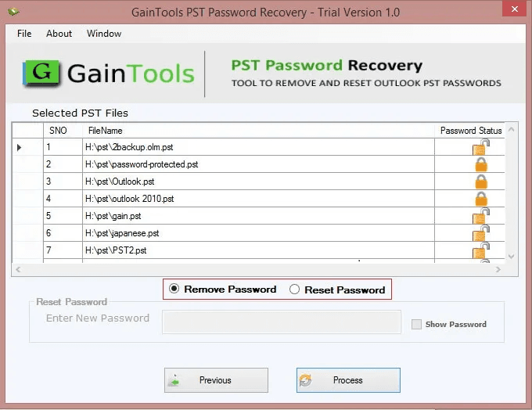Click the SNO cell with number 5
The width and height of the screenshot is (532, 410).
63,216
